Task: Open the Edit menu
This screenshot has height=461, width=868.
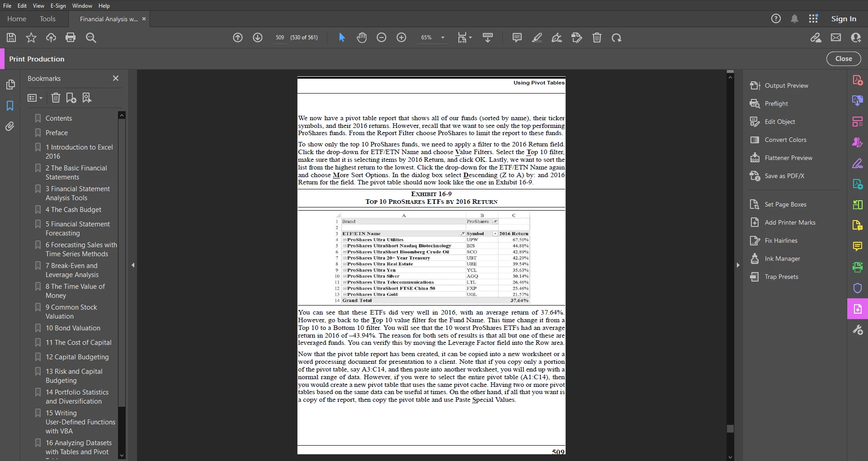Action: pos(22,5)
